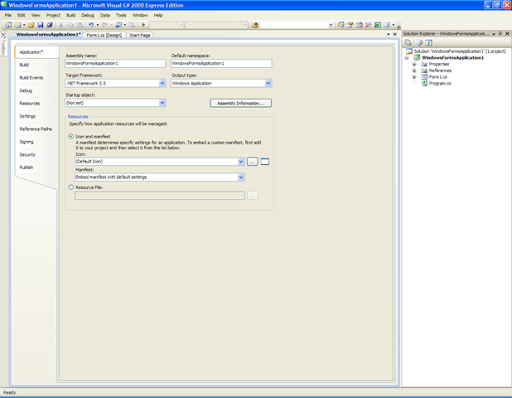512x398 pixels.
Task: Click the Save floppy disk icon
Action: tap(40, 25)
